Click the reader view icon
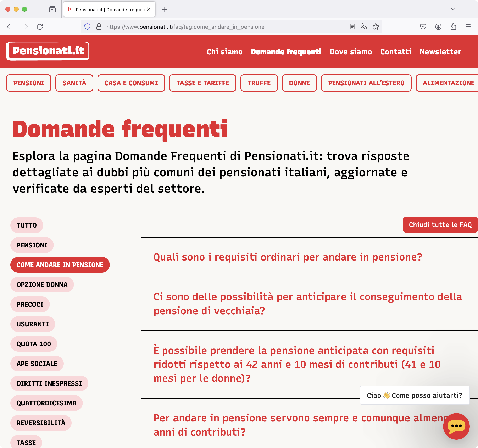 coord(352,27)
